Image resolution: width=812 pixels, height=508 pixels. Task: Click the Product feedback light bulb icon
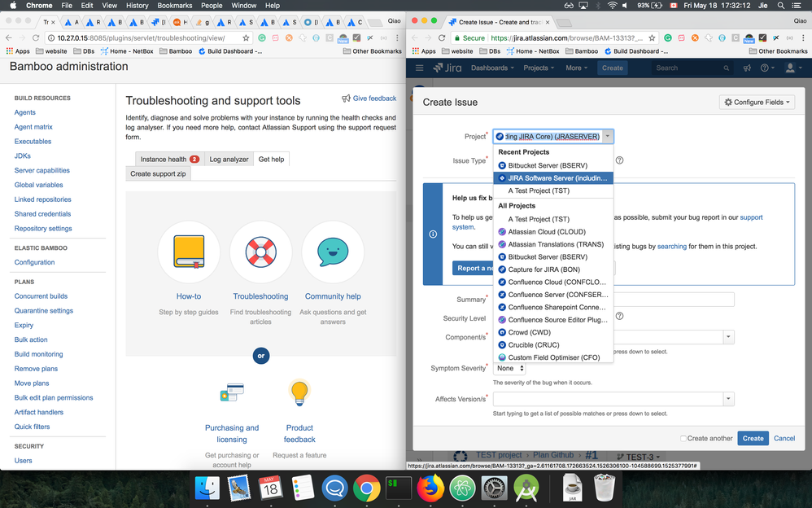299,392
